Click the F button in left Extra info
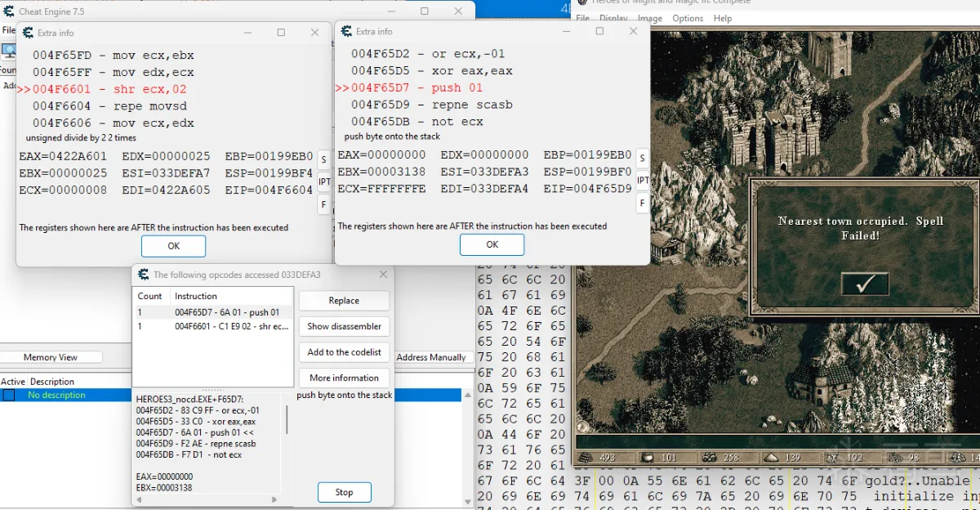 click(x=323, y=204)
